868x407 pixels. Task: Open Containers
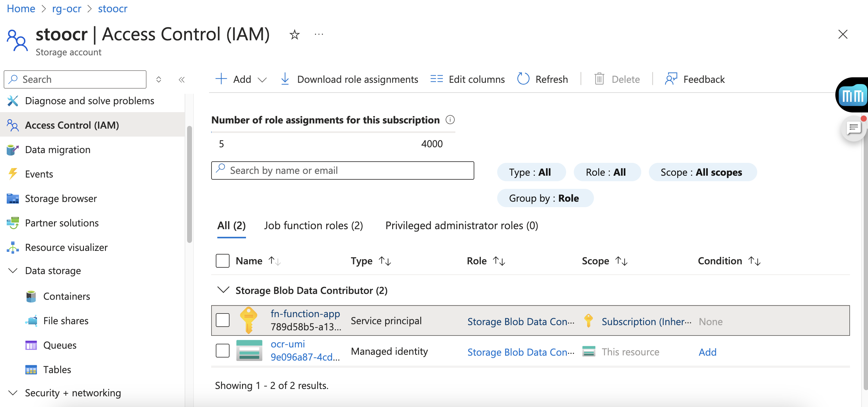click(x=66, y=296)
